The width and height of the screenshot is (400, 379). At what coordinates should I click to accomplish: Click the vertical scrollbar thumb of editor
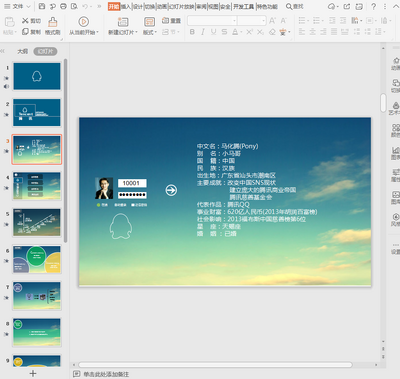(x=383, y=102)
